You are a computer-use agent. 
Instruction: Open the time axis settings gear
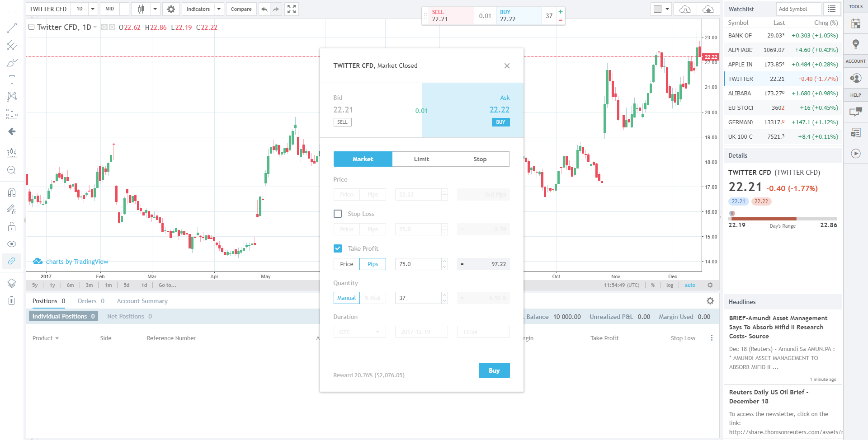pyautogui.click(x=710, y=285)
